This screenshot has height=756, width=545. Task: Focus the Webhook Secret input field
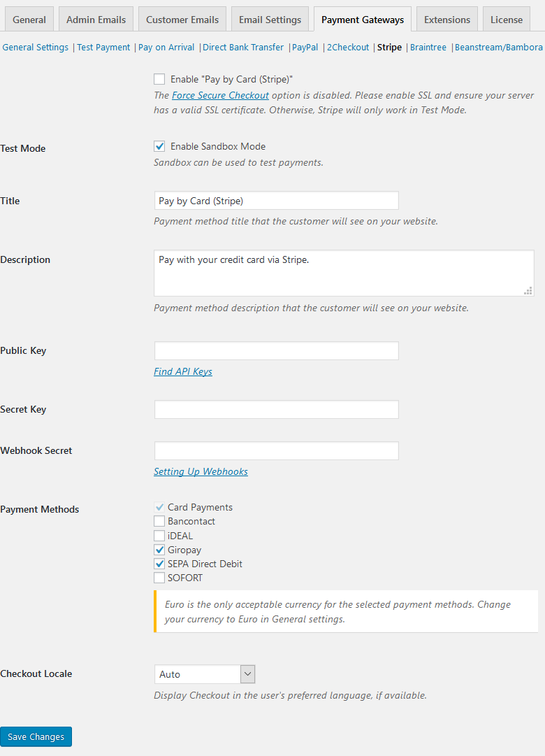[x=276, y=451]
